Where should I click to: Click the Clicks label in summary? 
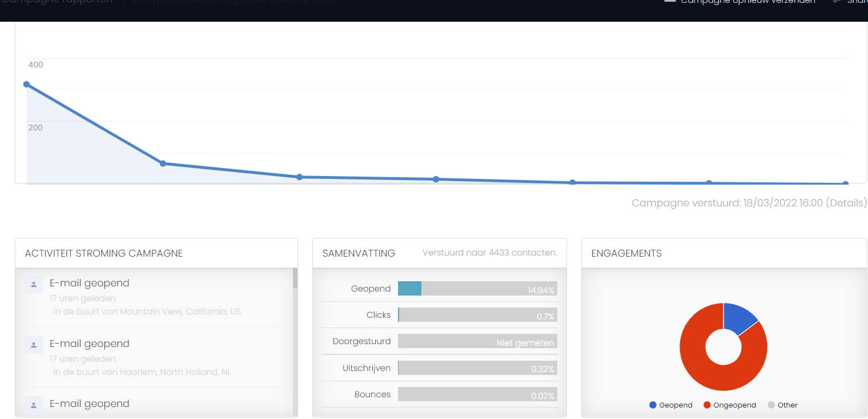click(379, 315)
